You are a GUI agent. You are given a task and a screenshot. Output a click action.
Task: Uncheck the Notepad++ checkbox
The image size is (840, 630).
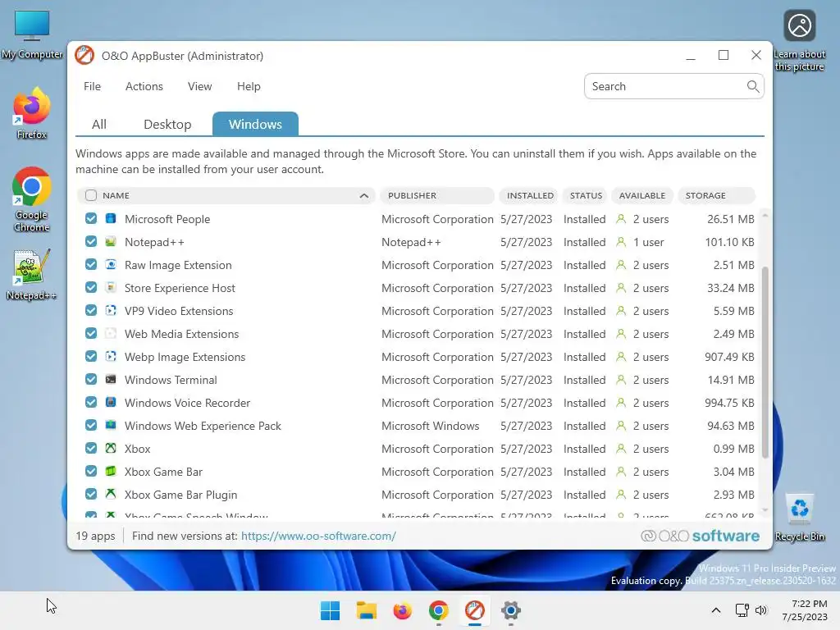(91, 242)
